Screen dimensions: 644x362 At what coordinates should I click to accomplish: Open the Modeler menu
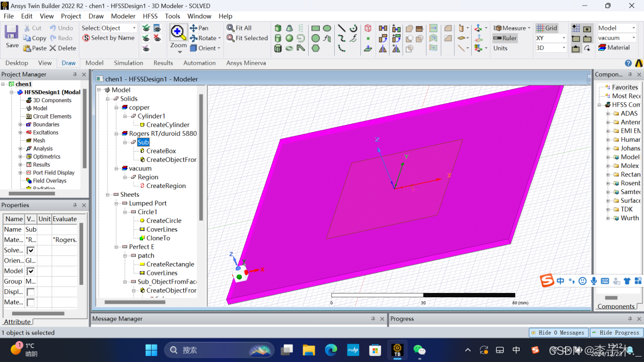(x=123, y=16)
